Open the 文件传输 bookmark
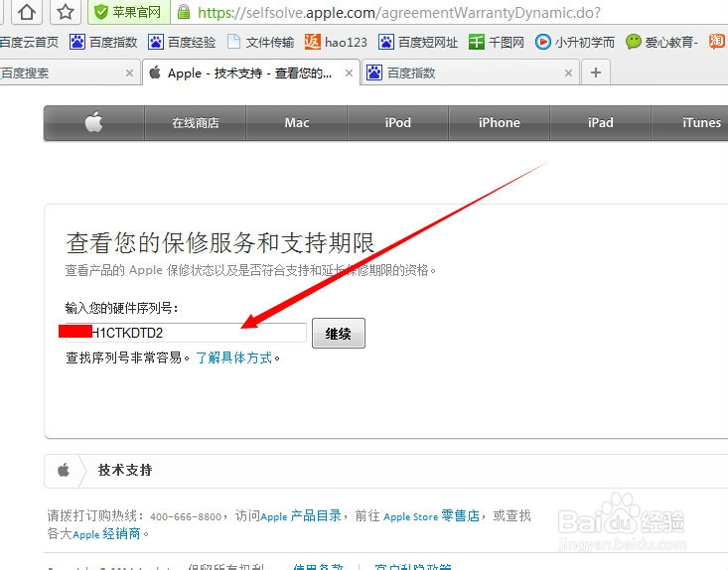 pos(260,43)
